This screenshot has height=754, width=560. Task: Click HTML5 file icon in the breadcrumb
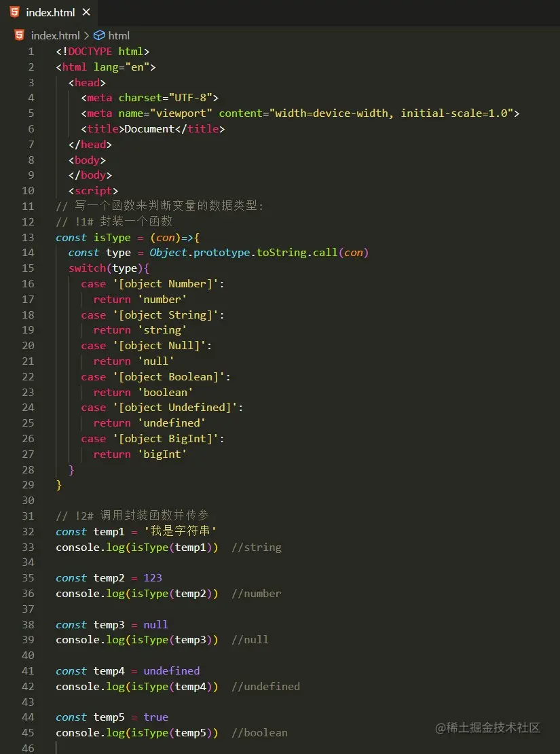pyautogui.click(x=19, y=35)
